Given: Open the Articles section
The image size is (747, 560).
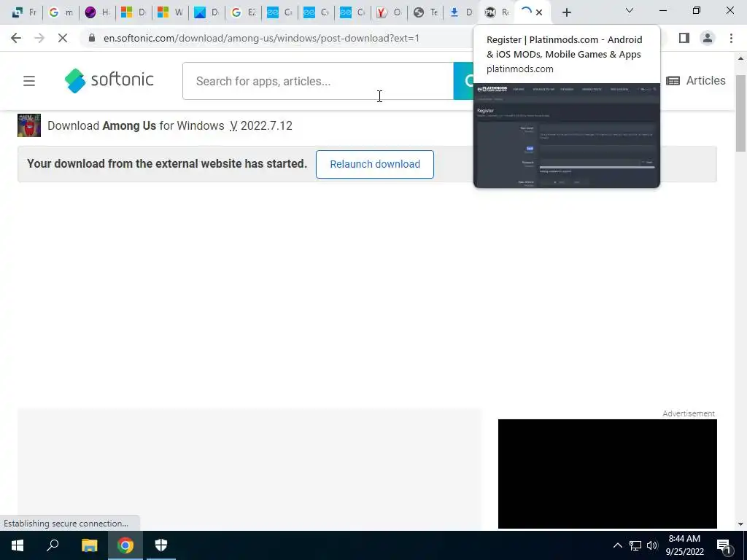Looking at the screenshot, I should coord(695,80).
